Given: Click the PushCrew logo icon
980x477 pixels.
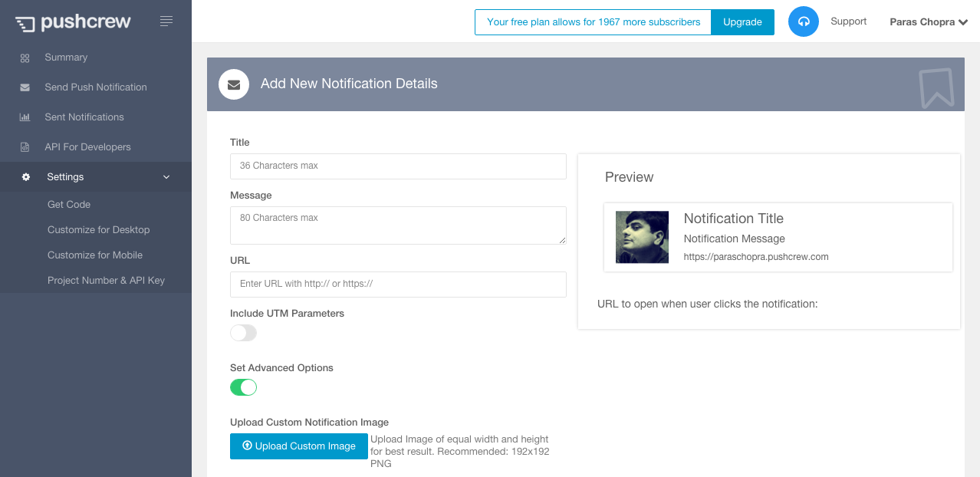Looking at the screenshot, I should pos(25,24).
